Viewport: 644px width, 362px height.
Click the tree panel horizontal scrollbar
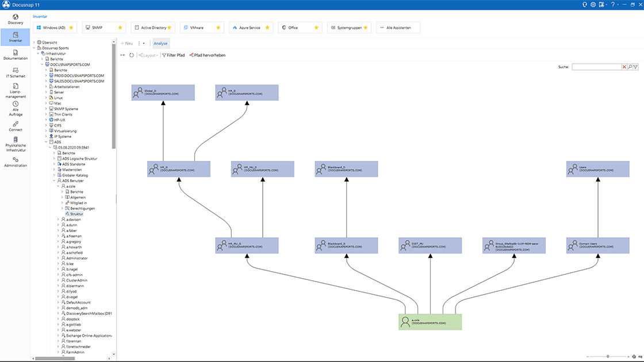pyautogui.click(x=55, y=359)
